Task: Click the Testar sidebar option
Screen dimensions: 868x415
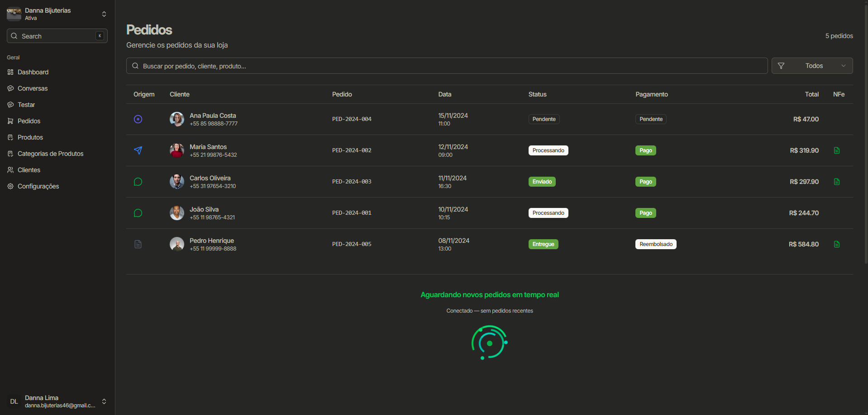Action: [x=27, y=105]
